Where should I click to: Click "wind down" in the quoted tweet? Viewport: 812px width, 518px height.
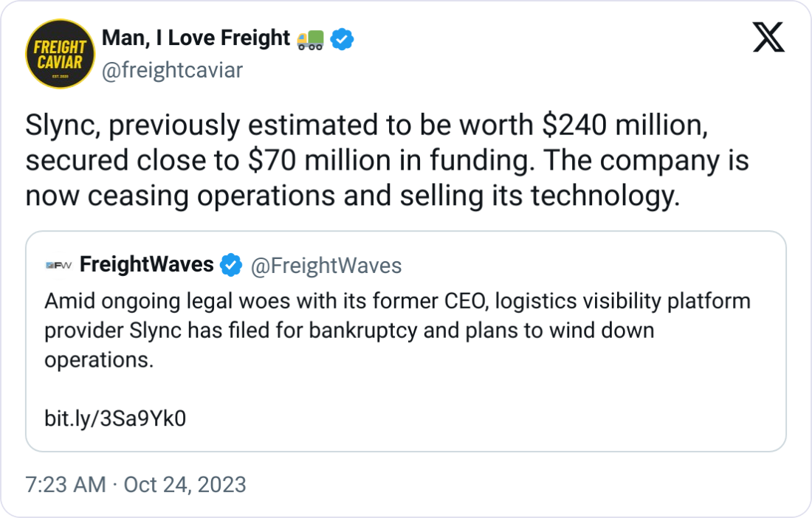point(602,331)
